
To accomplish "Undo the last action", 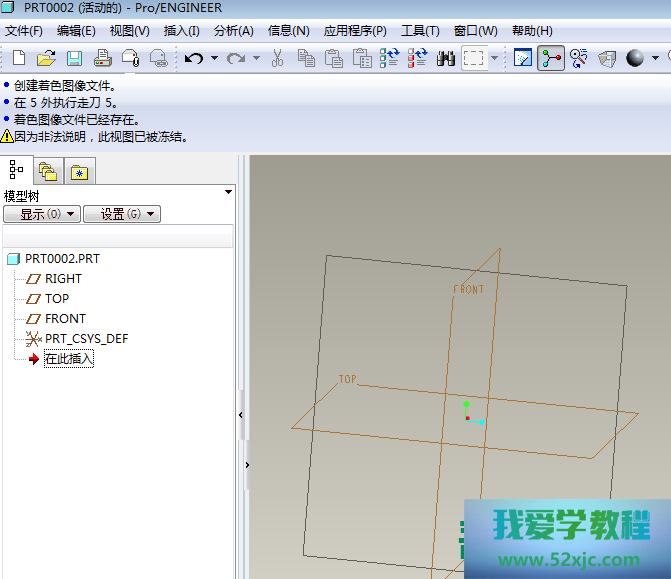I will (193, 58).
